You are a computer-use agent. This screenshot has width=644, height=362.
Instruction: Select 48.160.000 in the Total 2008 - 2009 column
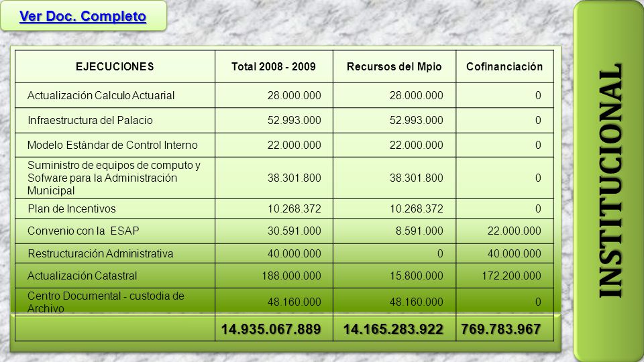294,302
